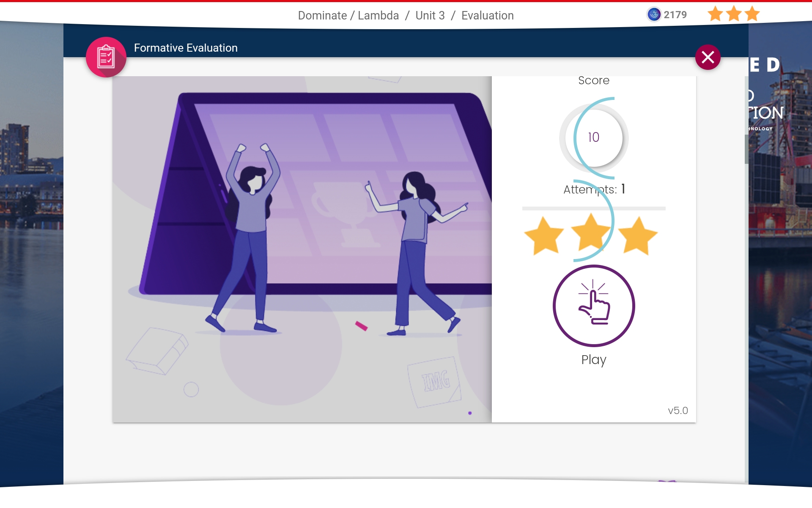This screenshot has height=508, width=812.
Task: Click the Formative Evaluation title text
Action: coord(186,48)
